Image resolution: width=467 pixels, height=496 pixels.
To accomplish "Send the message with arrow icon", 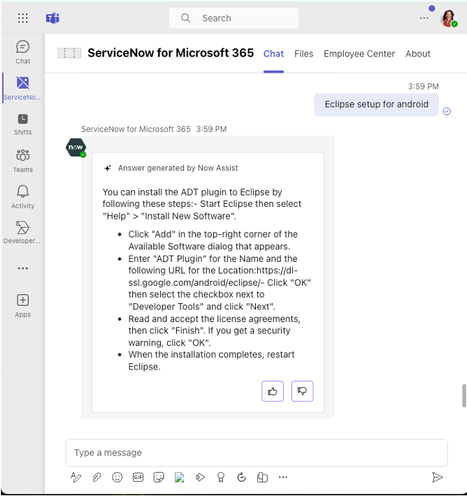I will pos(437,477).
